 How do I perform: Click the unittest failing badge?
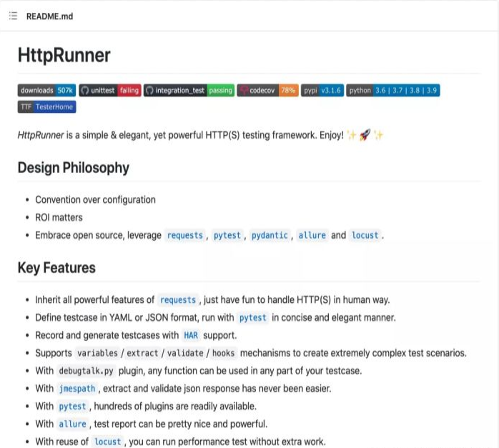[x=109, y=91]
